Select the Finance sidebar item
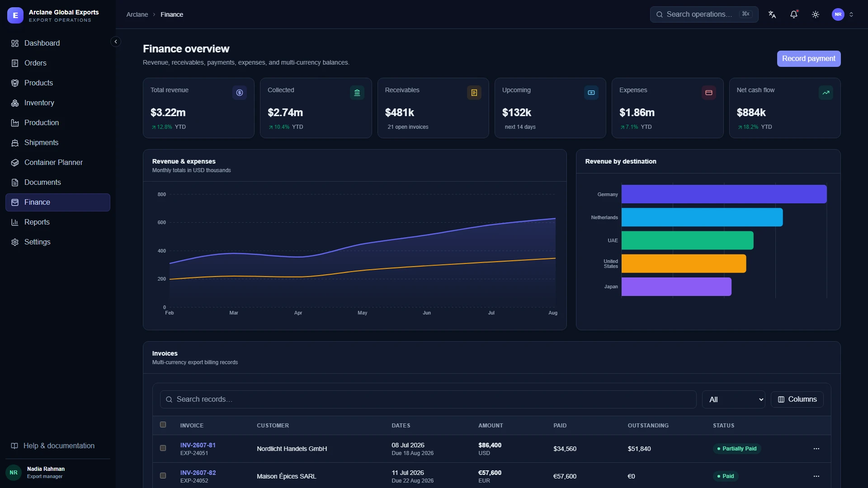The width and height of the screenshot is (868, 488). point(58,202)
